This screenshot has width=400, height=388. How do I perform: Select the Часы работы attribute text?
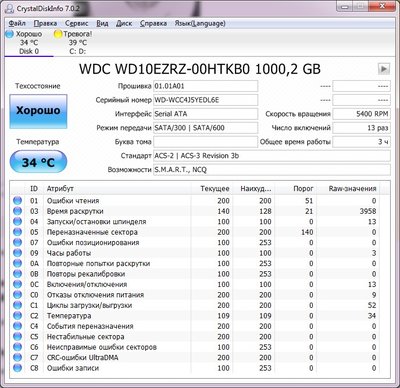(69, 253)
